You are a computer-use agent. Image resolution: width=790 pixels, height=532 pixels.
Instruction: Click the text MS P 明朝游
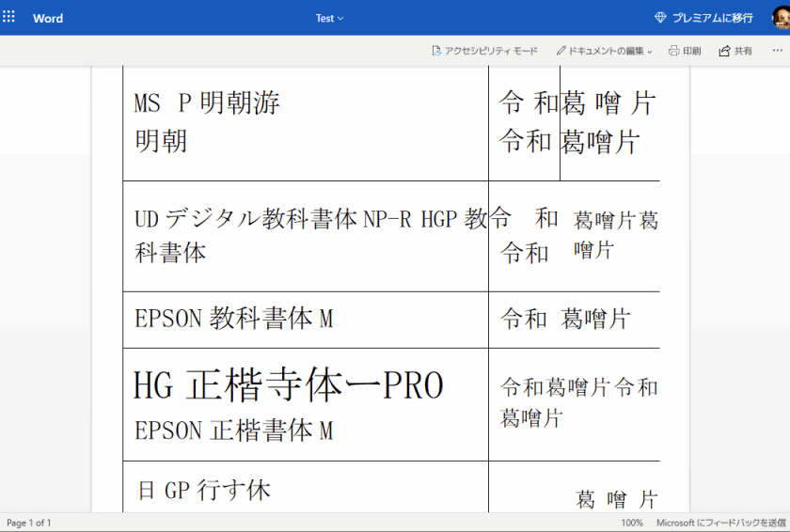tap(207, 102)
